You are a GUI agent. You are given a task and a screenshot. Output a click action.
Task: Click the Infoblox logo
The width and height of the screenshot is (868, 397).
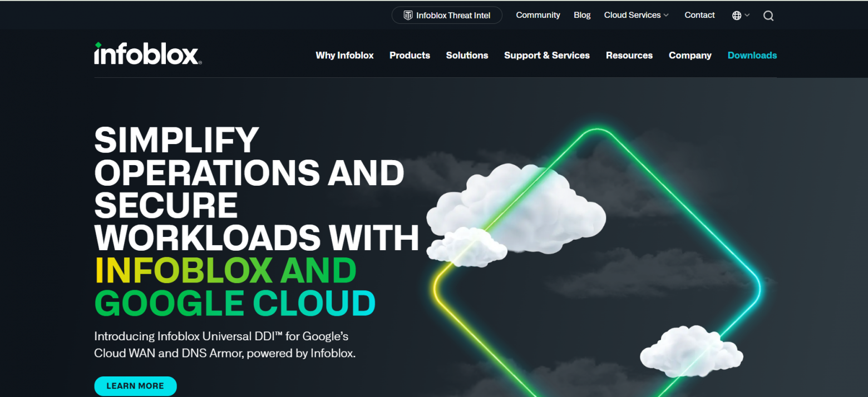(148, 54)
